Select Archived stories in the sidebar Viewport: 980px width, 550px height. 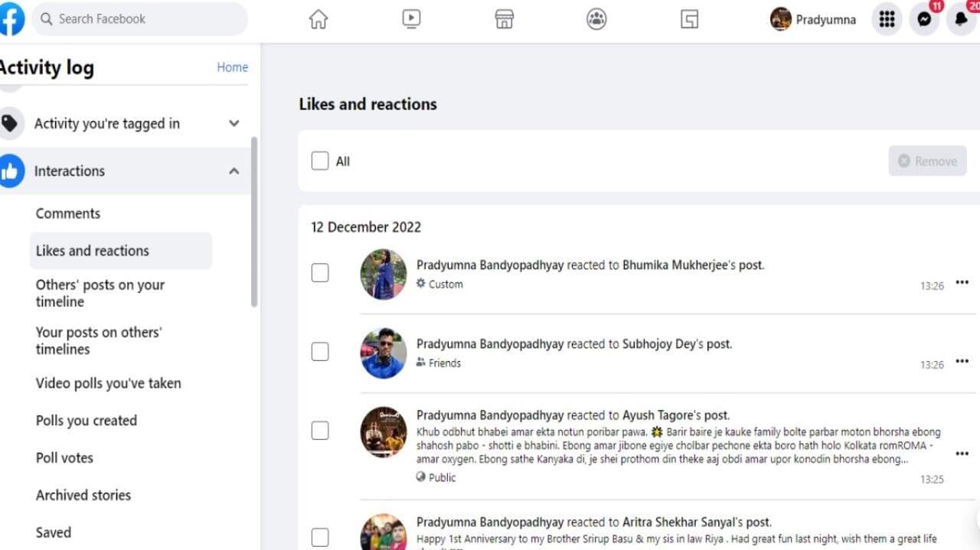pyautogui.click(x=83, y=495)
